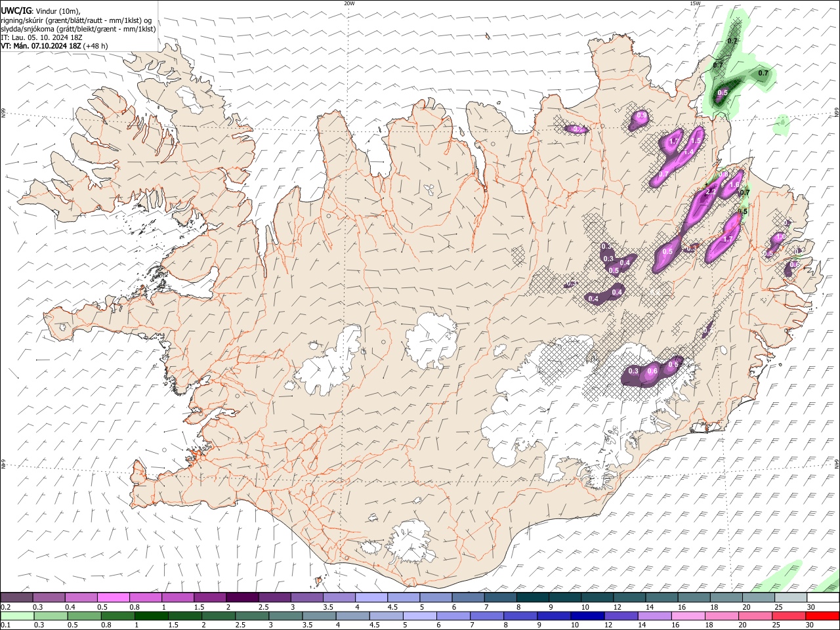The width and height of the screenshot is (840, 630).
Task: Click the 20W longitude label
Action: point(349,3)
